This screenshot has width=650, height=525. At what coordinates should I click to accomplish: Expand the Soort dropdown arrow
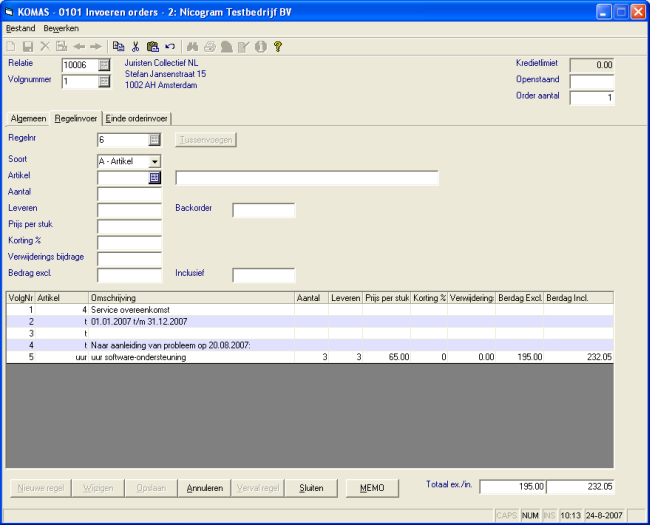click(x=154, y=161)
